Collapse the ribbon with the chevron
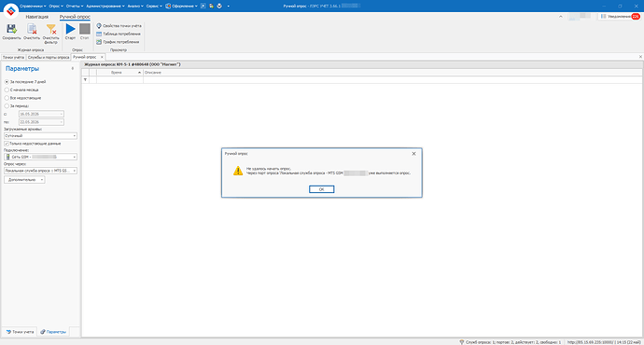This screenshot has width=644, height=345. 561,17
